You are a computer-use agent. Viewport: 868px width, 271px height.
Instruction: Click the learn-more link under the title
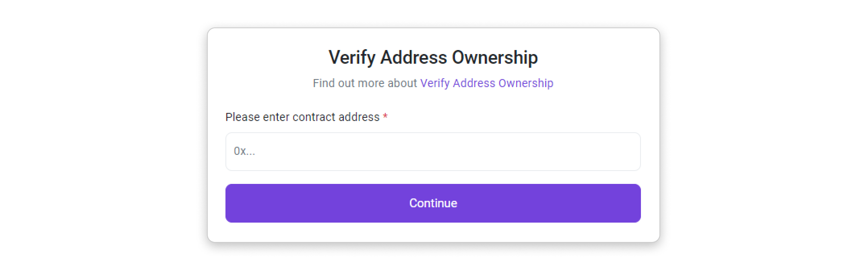(x=486, y=83)
